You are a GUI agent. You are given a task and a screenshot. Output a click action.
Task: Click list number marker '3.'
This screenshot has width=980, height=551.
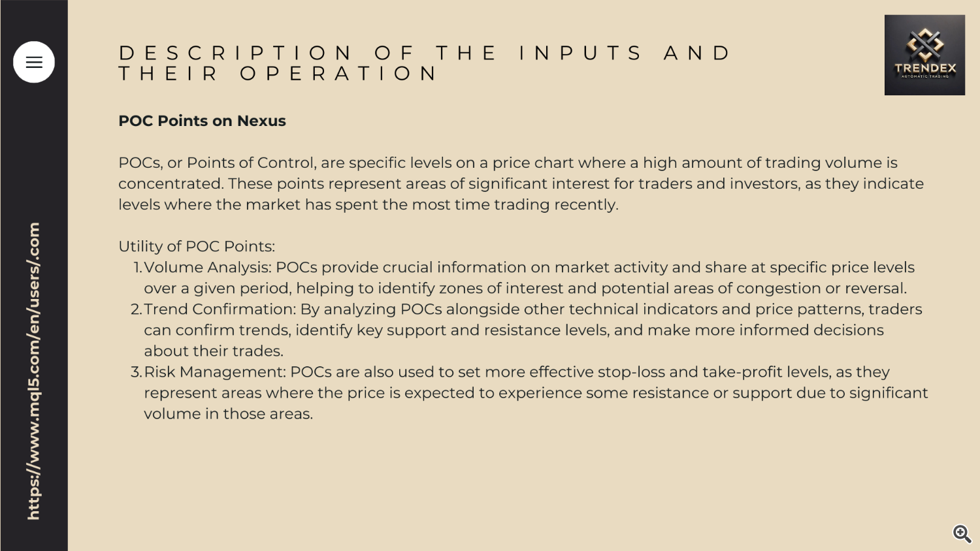pos(136,371)
